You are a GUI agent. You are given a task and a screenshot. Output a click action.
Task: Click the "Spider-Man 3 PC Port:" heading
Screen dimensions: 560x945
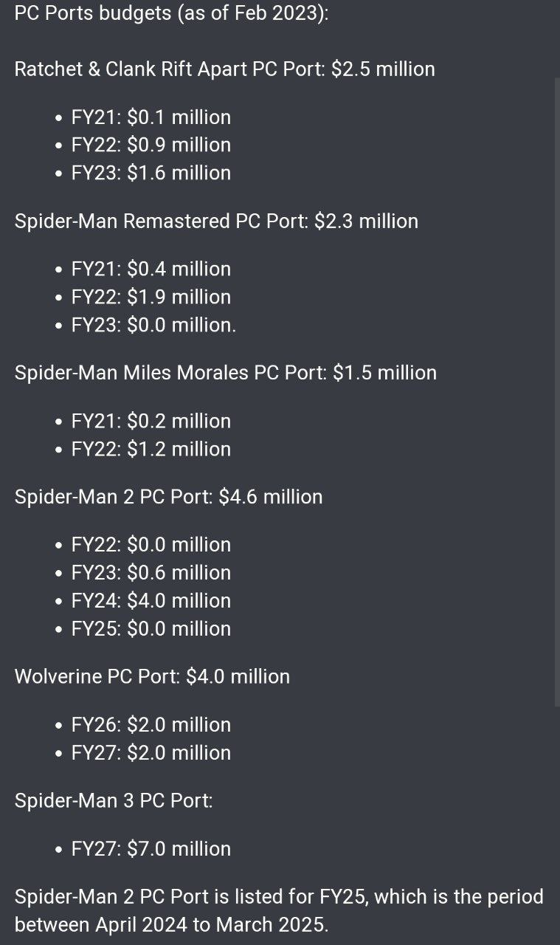click(x=114, y=800)
